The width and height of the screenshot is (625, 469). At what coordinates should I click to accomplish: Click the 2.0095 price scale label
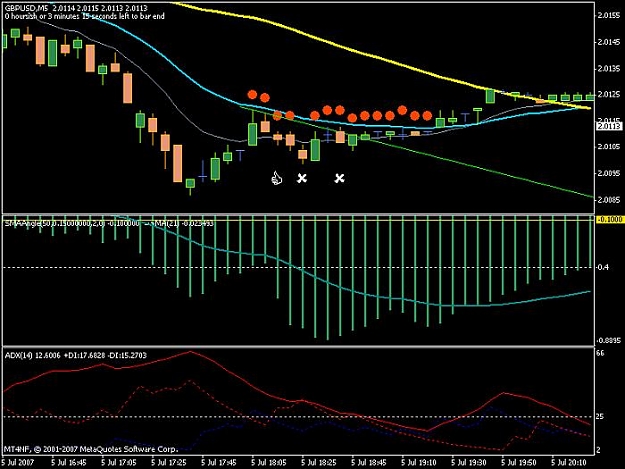coord(609,173)
